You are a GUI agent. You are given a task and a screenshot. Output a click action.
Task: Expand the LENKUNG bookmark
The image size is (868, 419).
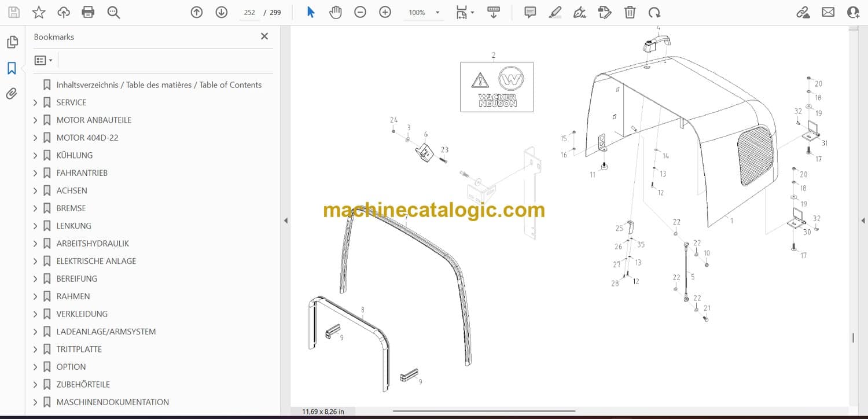coord(35,226)
